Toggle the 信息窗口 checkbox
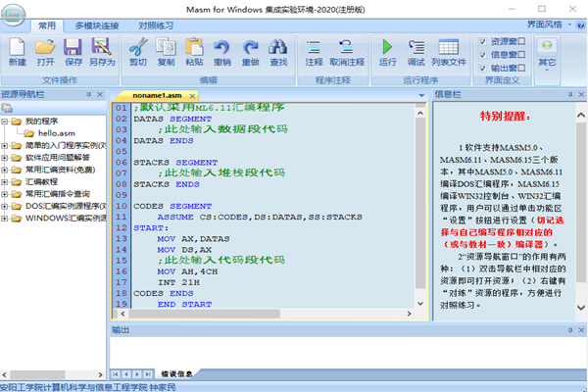The image size is (588, 392). pos(482,55)
